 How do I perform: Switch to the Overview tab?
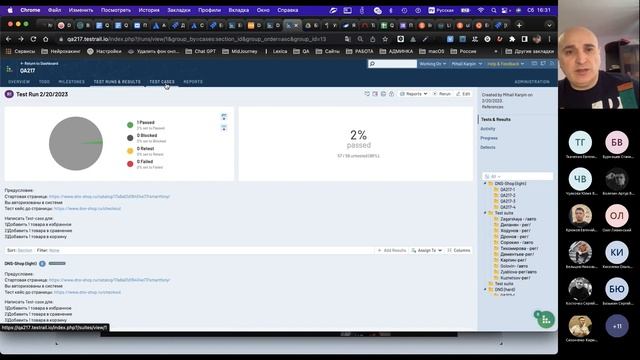[x=19, y=82]
